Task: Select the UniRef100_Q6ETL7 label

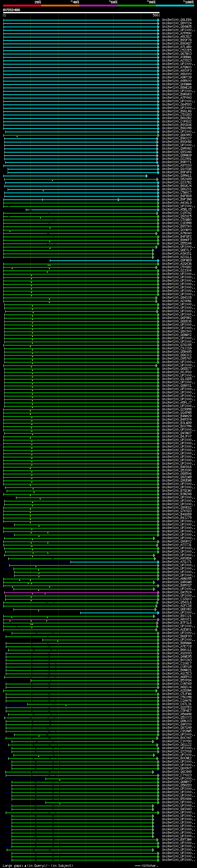Action: click(177, 250)
